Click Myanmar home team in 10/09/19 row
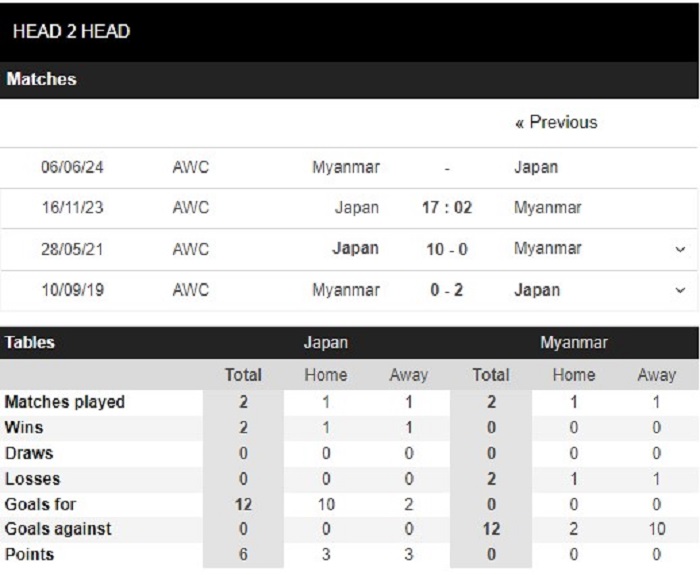The image size is (700, 575). 346,290
